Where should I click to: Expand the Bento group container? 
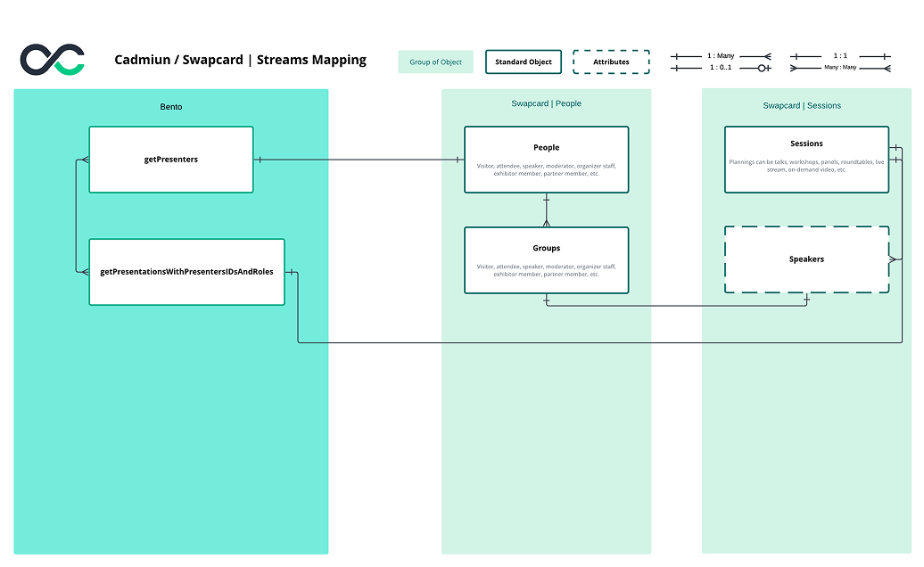point(170,107)
